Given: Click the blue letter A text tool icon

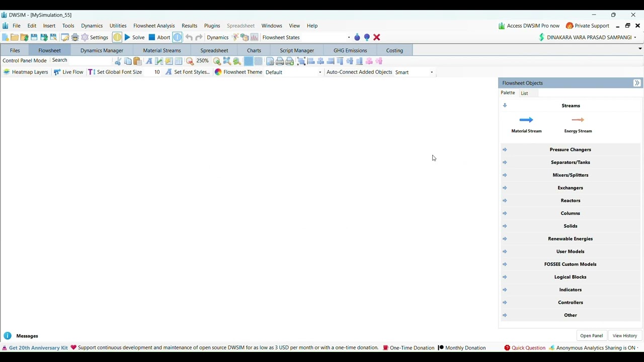Looking at the screenshot, I should [x=149, y=61].
